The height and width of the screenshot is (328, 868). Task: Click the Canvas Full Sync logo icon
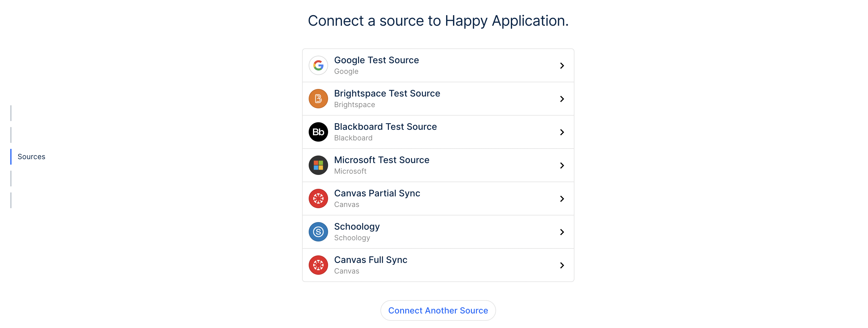click(x=318, y=265)
